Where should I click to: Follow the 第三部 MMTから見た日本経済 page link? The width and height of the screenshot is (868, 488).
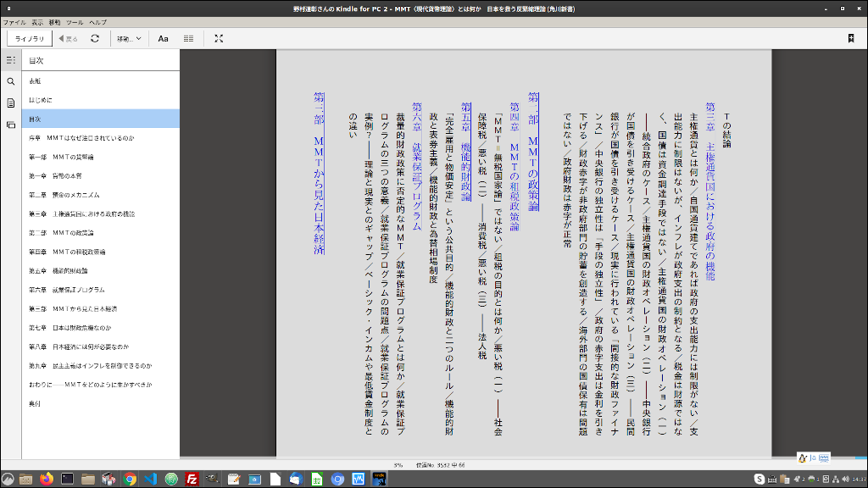pos(319,174)
